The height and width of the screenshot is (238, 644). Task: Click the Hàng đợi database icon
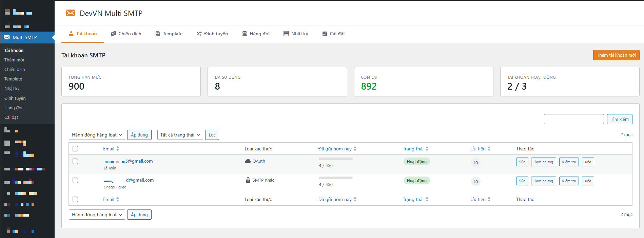point(245,34)
